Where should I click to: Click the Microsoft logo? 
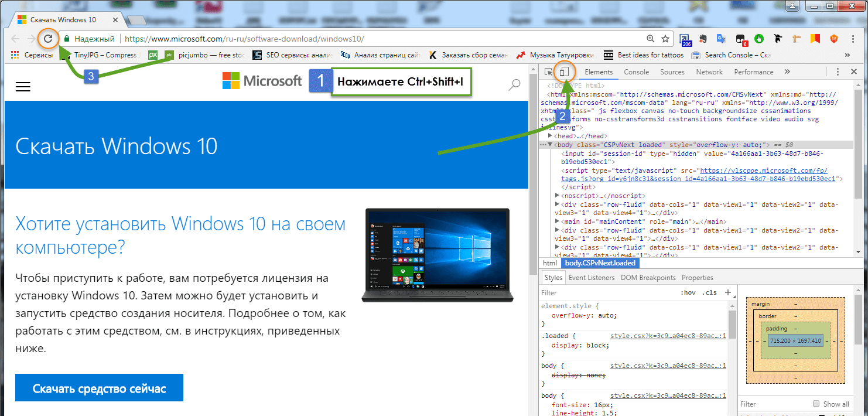coord(262,81)
